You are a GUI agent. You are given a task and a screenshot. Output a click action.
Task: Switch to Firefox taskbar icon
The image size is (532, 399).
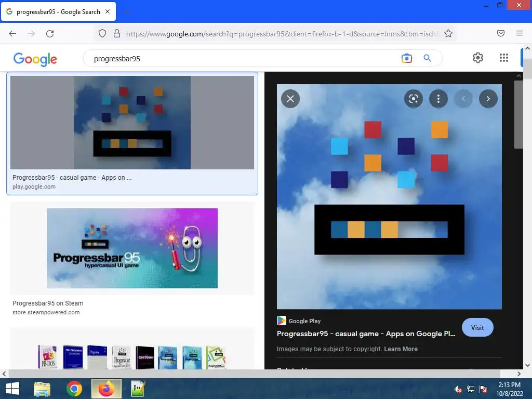[107, 389]
